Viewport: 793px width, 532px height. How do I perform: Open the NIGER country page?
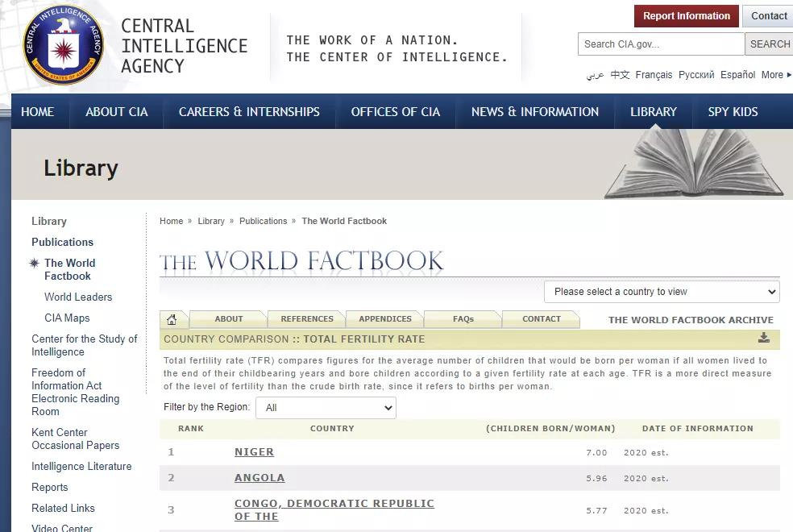(254, 452)
